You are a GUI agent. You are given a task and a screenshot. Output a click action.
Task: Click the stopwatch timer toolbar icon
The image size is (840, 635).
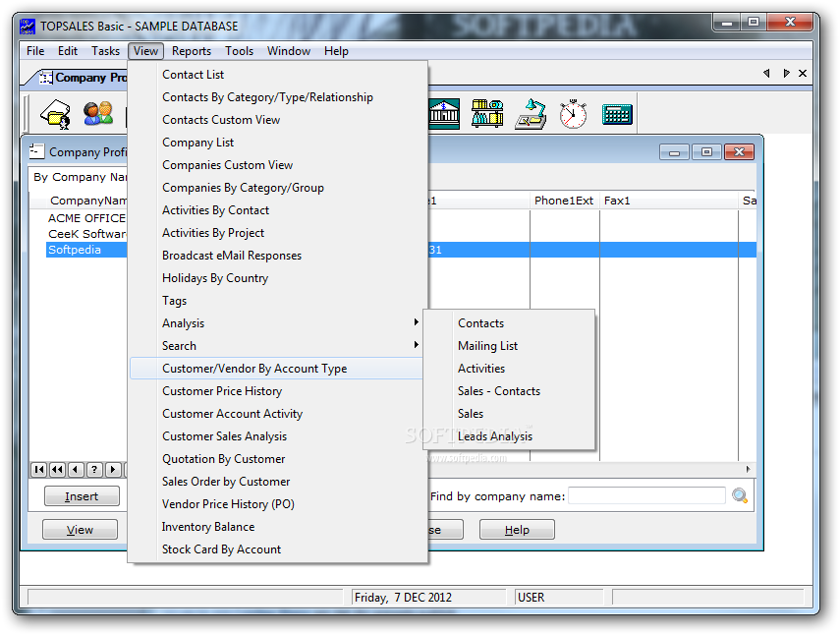point(573,114)
